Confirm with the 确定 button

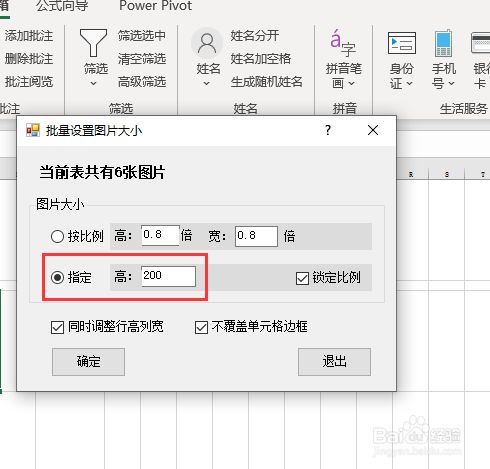[x=88, y=362]
